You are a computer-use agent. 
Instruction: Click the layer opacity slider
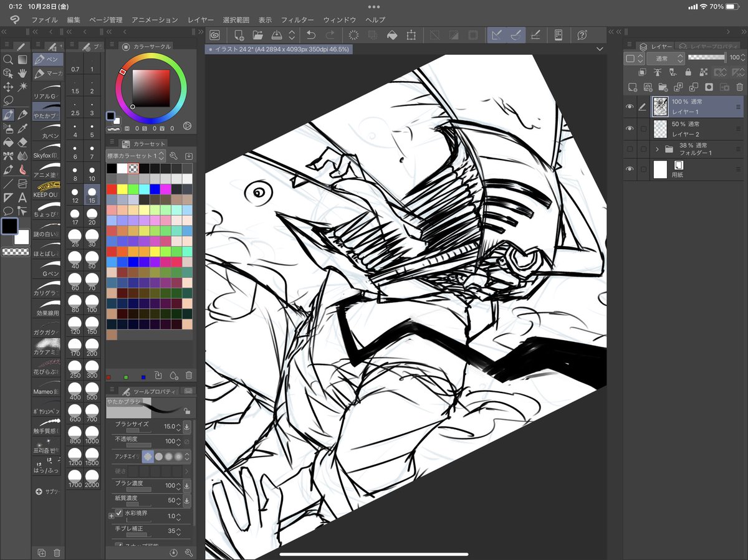coord(706,57)
